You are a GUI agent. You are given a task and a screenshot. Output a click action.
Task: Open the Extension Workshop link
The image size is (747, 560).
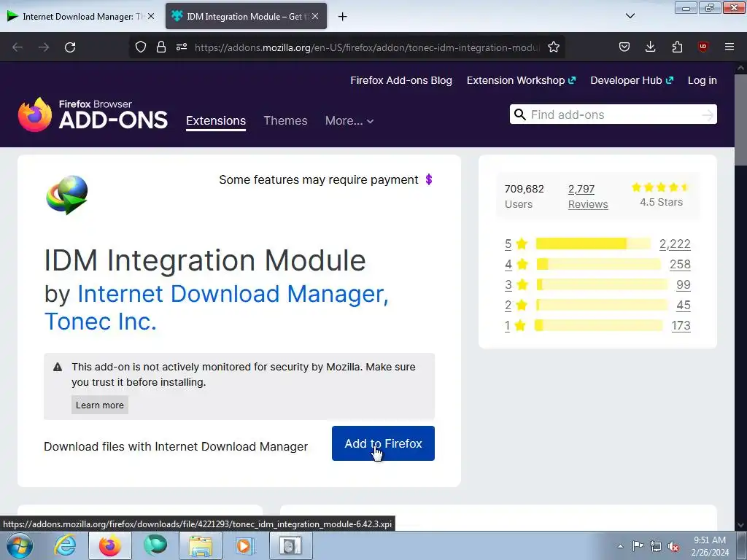click(x=521, y=80)
